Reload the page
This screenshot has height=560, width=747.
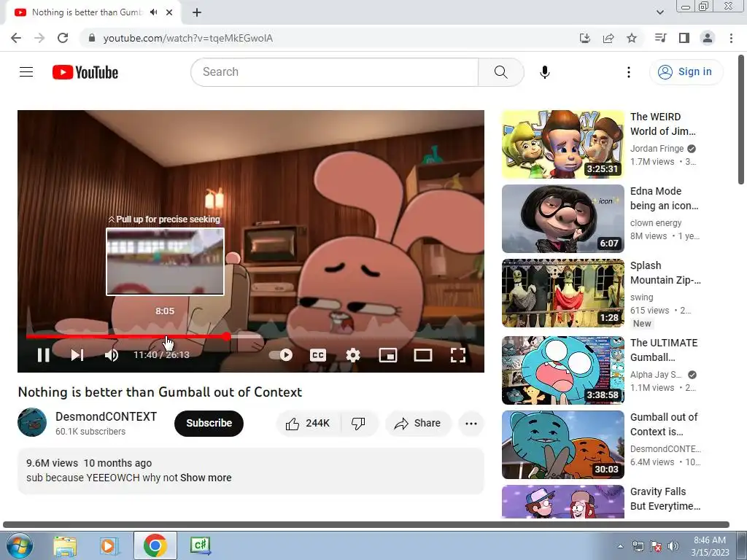(63, 38)
